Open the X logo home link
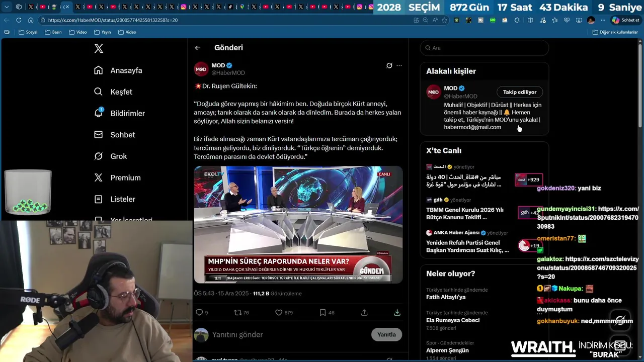 click(x=99, y=48)
